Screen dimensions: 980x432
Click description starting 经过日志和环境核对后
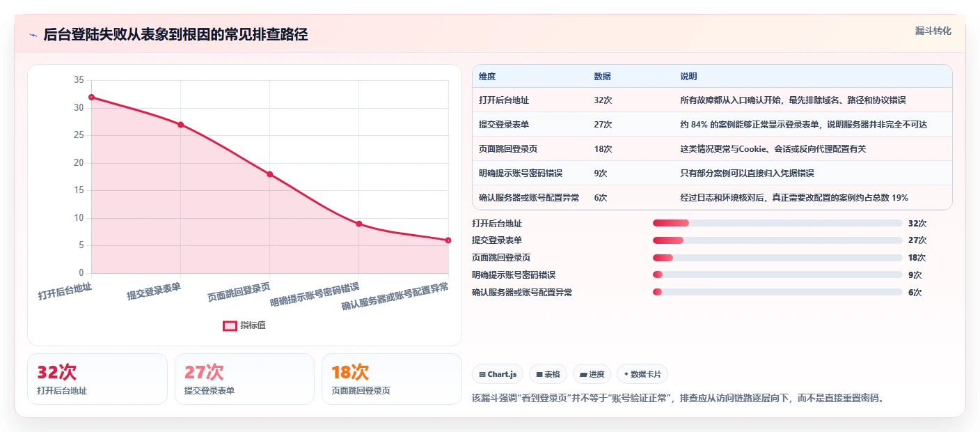(x=794, y=198)
